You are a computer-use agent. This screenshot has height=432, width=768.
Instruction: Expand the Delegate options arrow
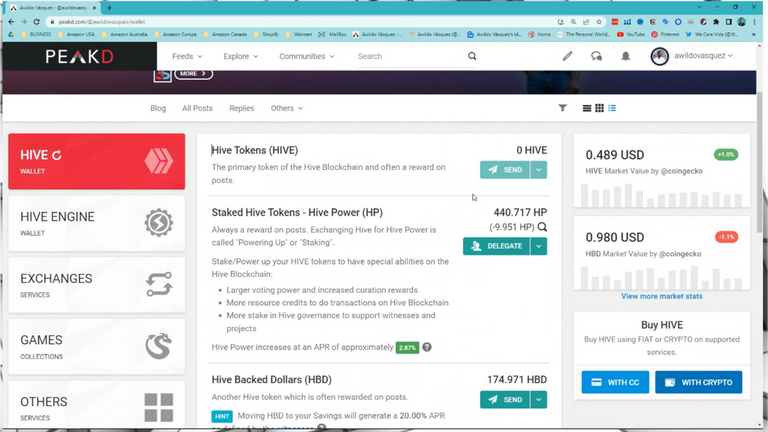[538, 246]
